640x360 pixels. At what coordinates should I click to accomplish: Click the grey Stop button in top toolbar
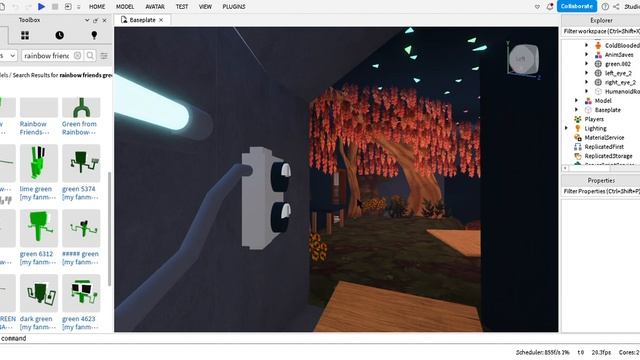[55, 7]
